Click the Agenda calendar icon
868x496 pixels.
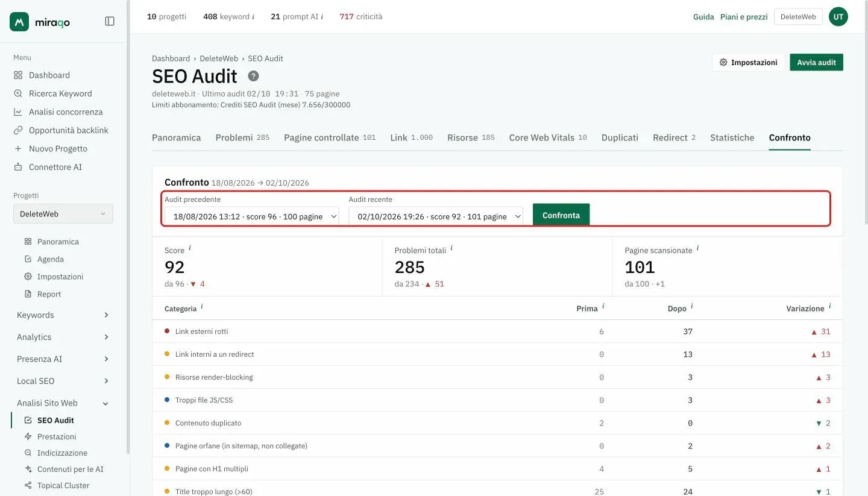point(28,259)
